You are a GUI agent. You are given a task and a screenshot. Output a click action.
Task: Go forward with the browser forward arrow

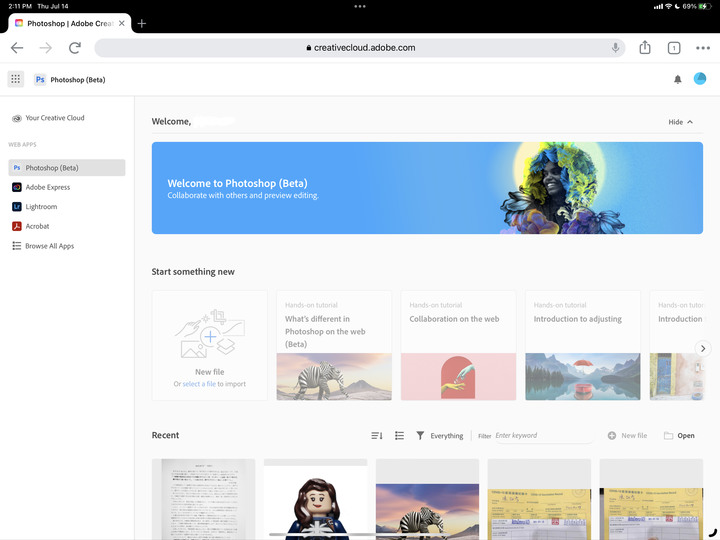pyautogui.click(x=45, y=48)
